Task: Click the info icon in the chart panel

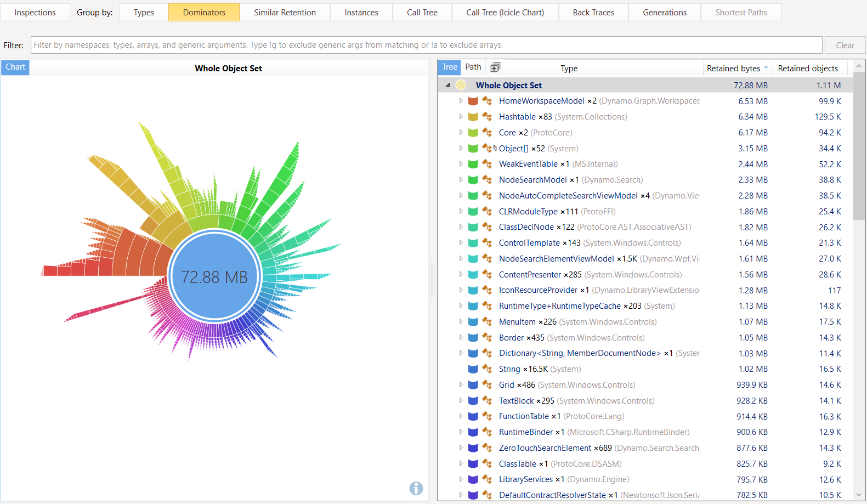Action: coord(416,488)
